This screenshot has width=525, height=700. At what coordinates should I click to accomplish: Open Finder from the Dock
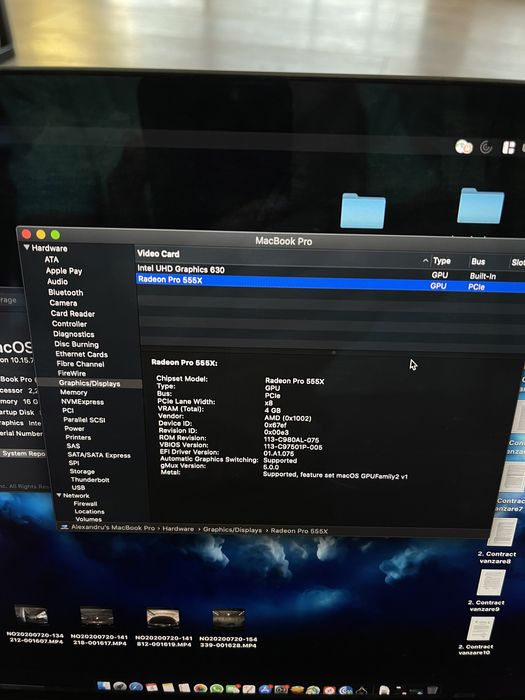pyautogui.click(x=104, y=686)
